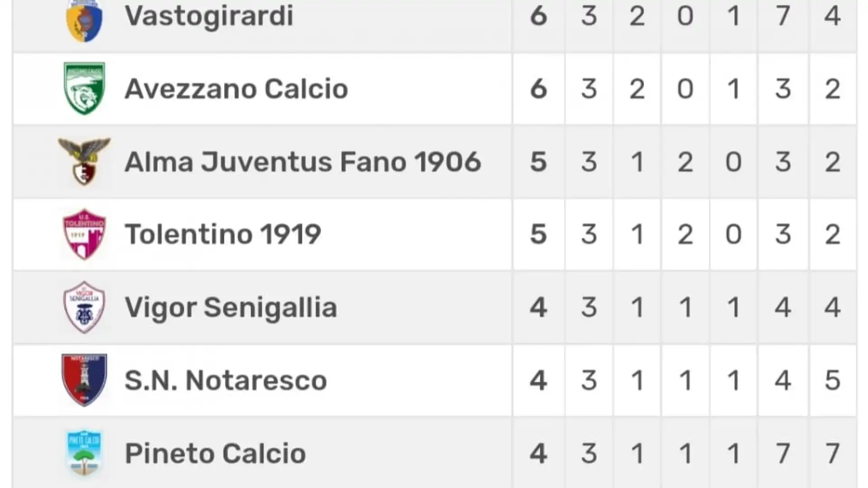Open the Pineto Calcio team name

pos(215,454)
